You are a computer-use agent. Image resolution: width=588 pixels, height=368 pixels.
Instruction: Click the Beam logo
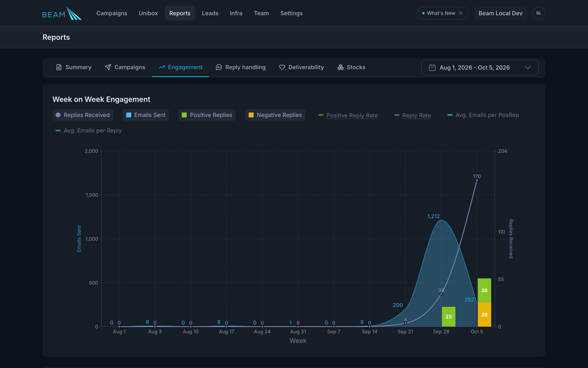point(62,13)
